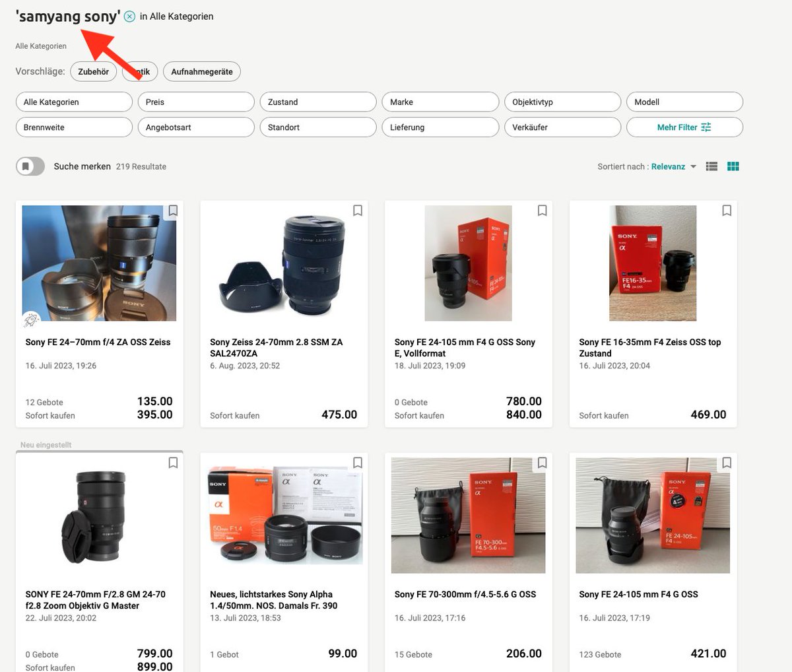The image size is (792, 672).
Task: Open Sony FE 24–70mm f/4 ZA OSS Zeiss title
Action: [x=98, y=342]
